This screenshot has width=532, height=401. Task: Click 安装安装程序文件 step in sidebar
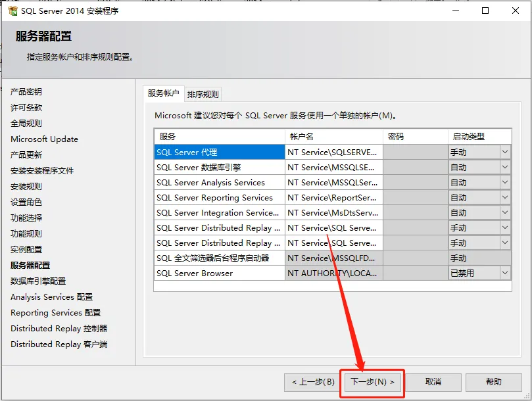click(x=42, y=171)
